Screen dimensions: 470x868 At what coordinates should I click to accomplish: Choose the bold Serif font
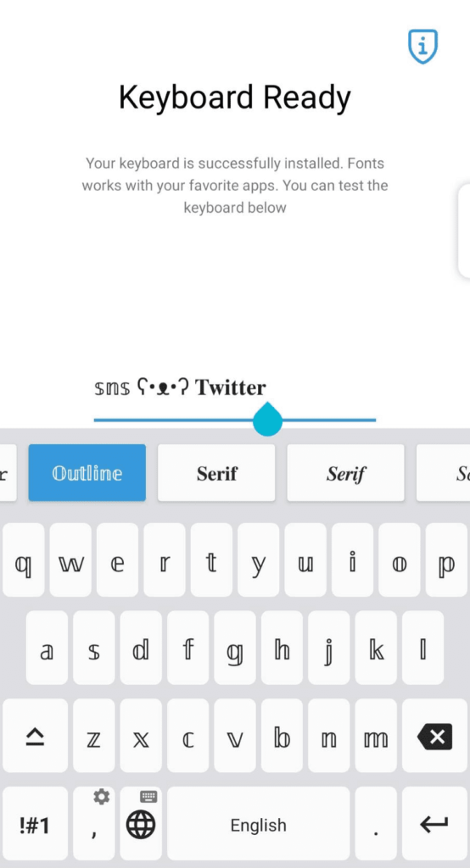216,473
